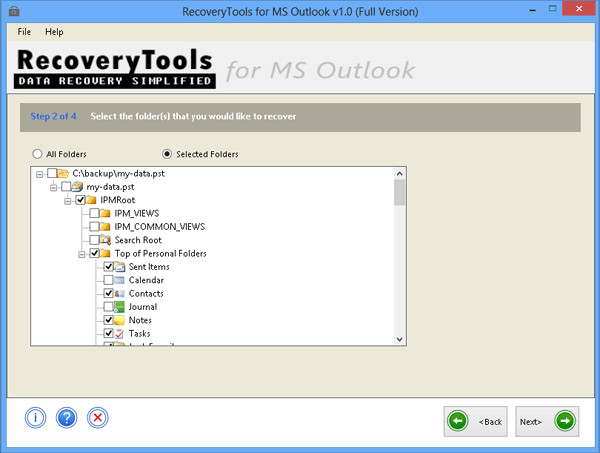This screenshot has width=600, height=453.
Task: Open the File menu
Action: pyautogui.click(x=24, y=32)
